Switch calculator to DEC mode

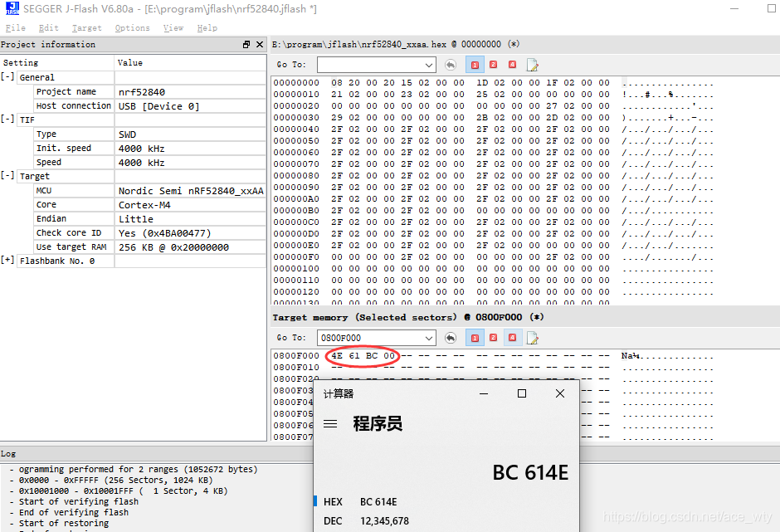333,520
